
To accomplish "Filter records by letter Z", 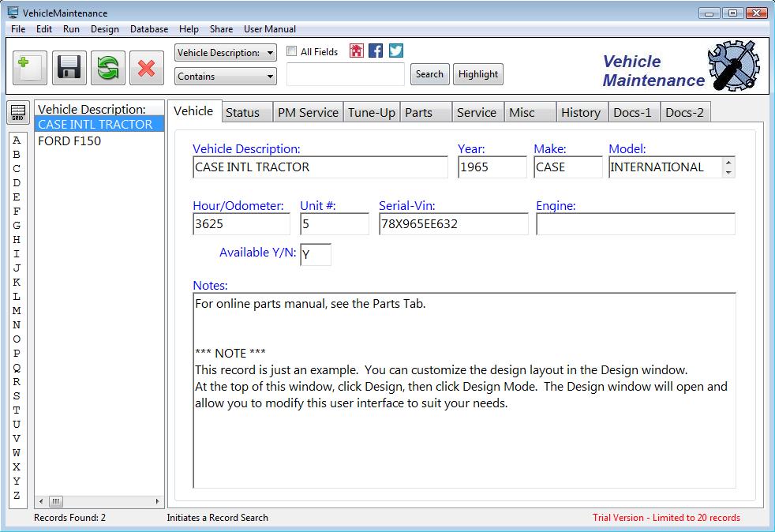I will [17, 495].
